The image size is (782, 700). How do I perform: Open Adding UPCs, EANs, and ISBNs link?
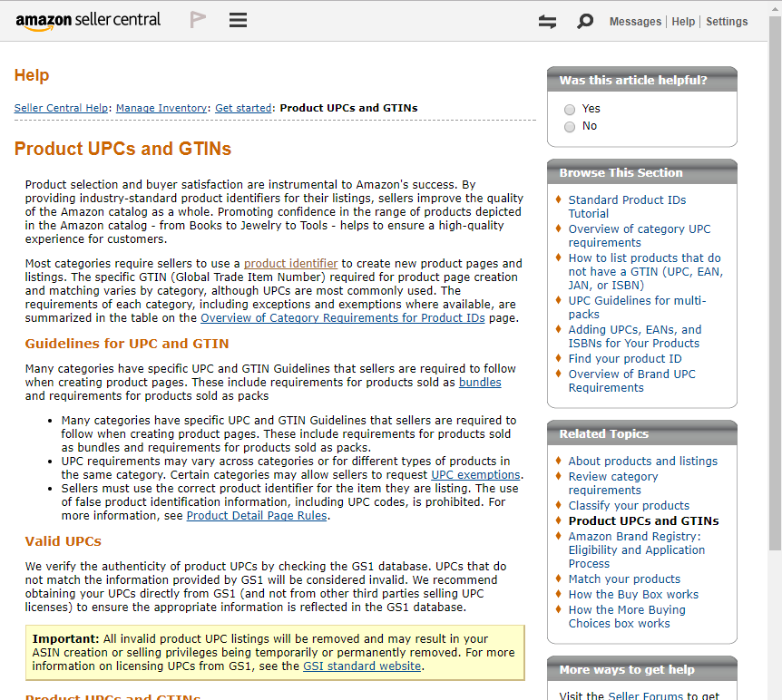(x=635, y=336)
